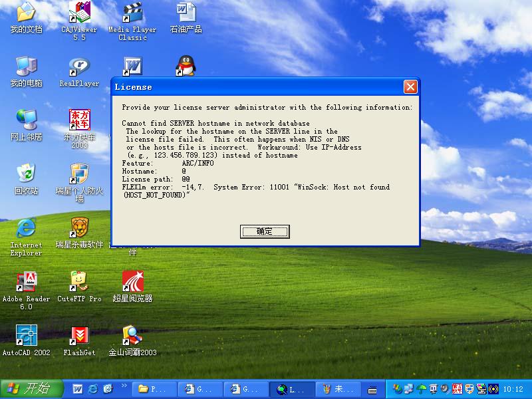Select the Media Player Classic shortcut
The height and width of the screenshot is (399, 532).
click(x=132, y=21)
